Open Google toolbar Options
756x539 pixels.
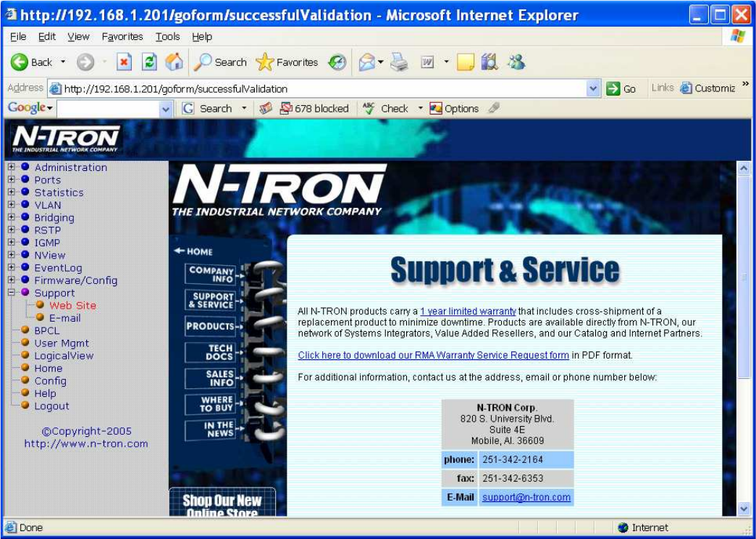tap(454, 109)
